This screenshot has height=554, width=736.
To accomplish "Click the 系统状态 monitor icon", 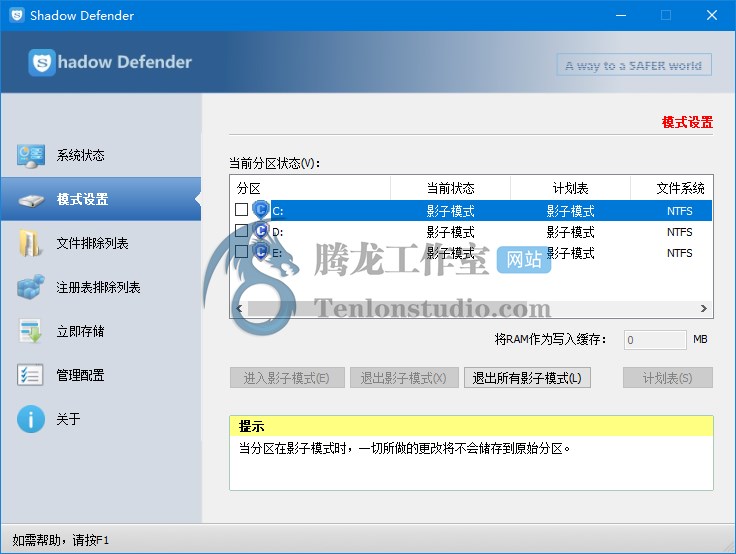I will (31, 156).
